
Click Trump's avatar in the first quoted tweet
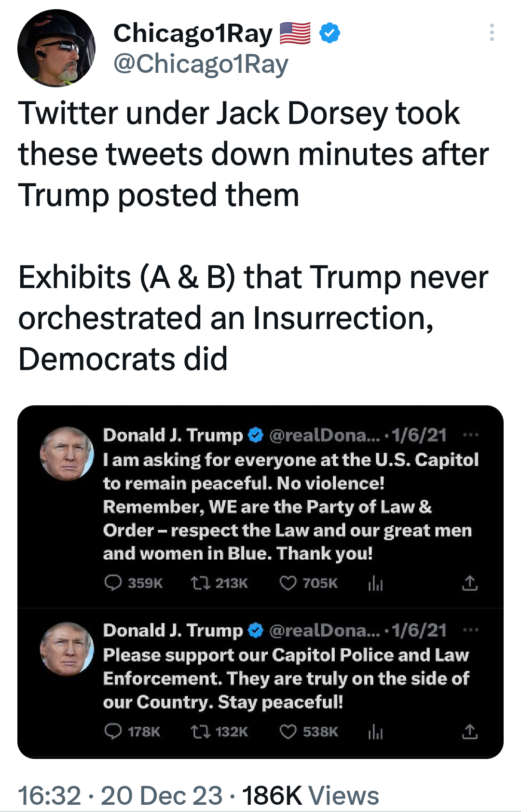click(67, 454)
